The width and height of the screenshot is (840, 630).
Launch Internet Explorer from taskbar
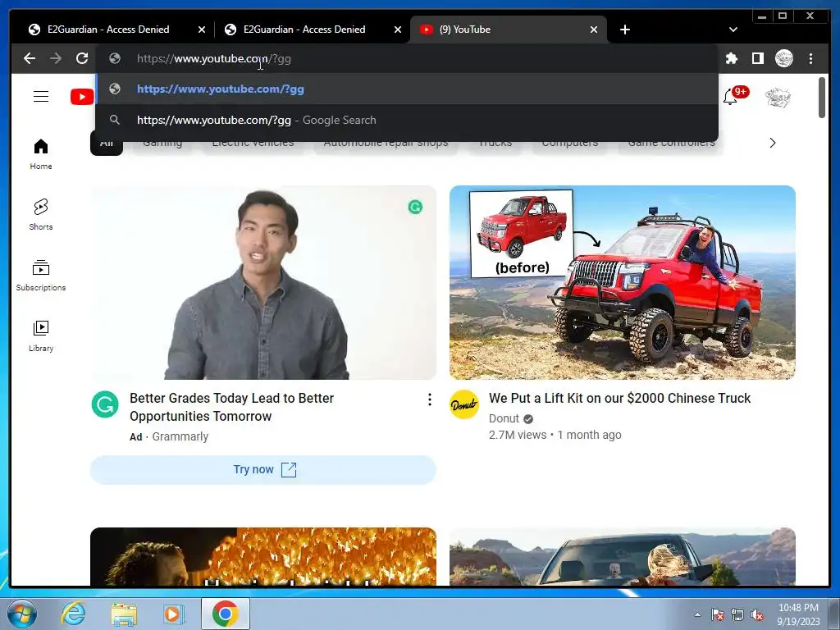point(73,614)
